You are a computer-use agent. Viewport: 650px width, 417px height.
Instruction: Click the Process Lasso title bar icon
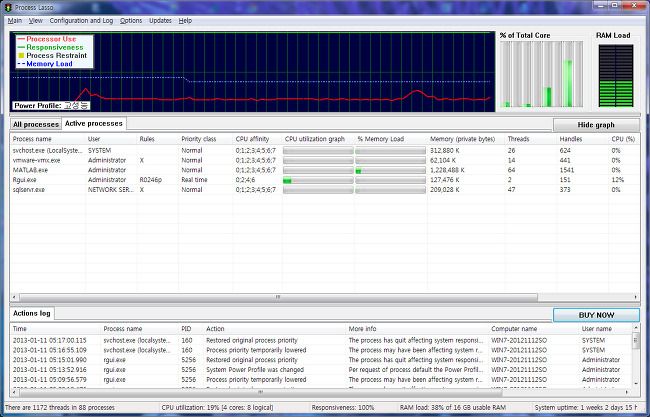(7, 7)
